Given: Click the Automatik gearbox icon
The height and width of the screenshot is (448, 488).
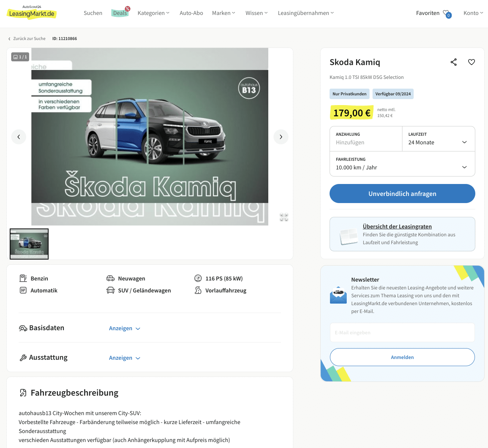Looking at the screenshot, I should tap(23, 290).
